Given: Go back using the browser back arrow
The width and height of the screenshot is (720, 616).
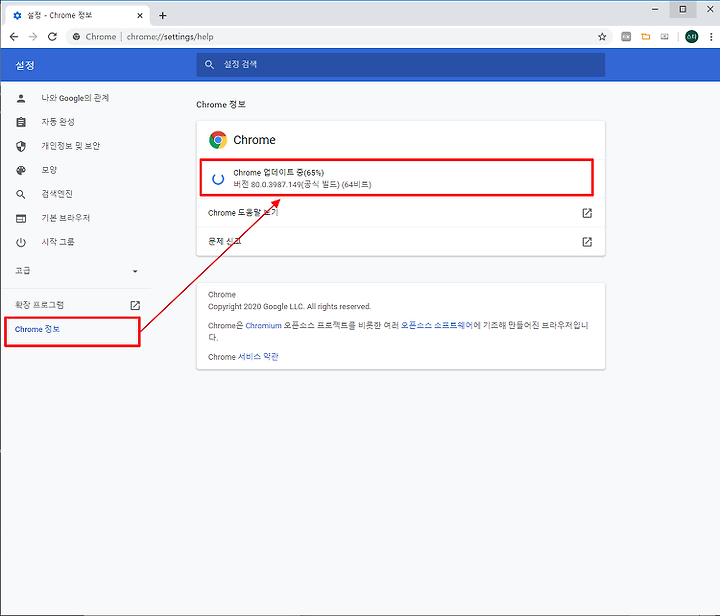Looking at the screenshot, I should pos(14,37).
